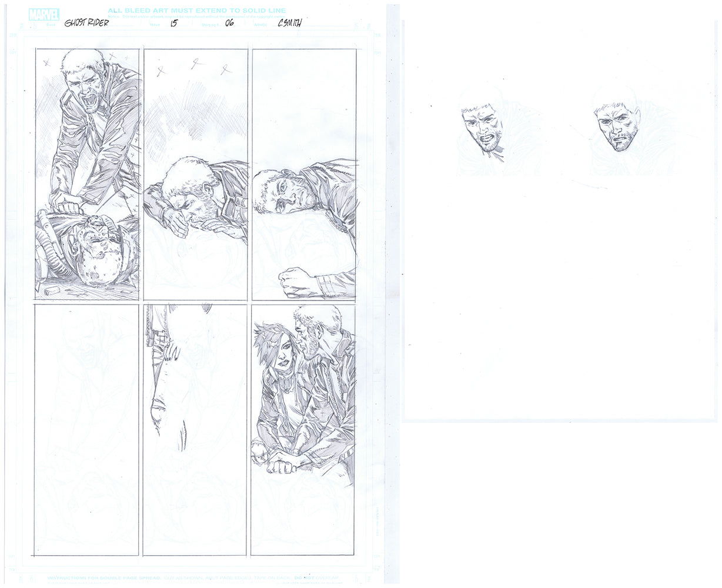Image resolution: width=722 pixels, height=588 pixels.
Task: Click the Marvel logo on the art board
Action: pos(44,15)
